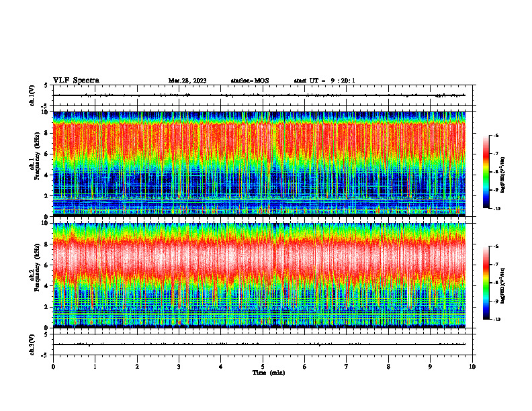Click the "2" tick on the time axis

[137, 367]
